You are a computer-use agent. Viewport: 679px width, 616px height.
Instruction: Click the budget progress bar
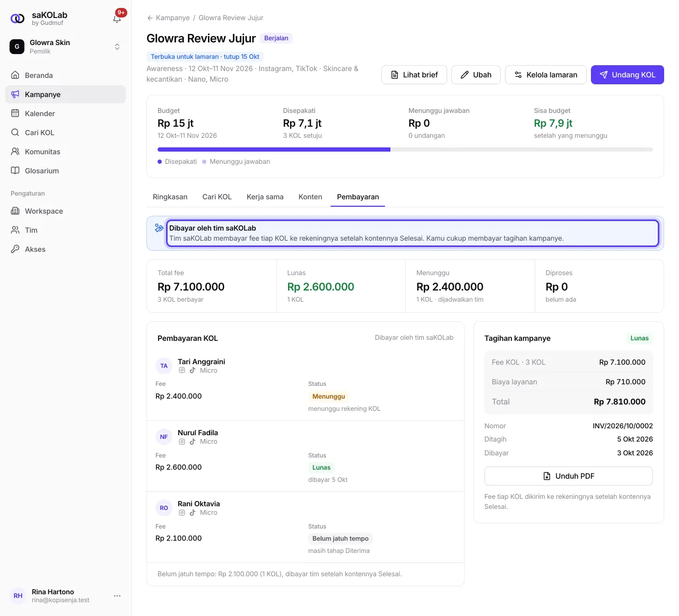[405, 149]
